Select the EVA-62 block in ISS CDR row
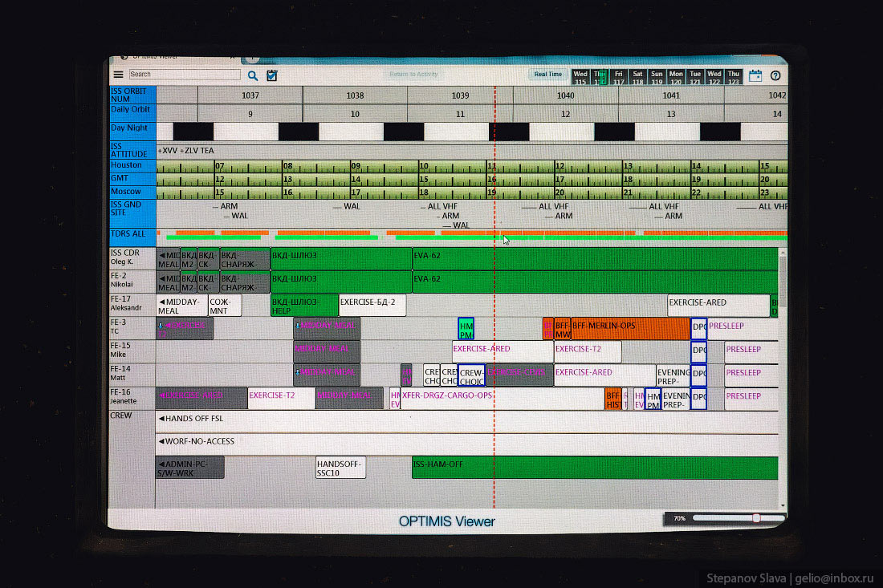The width and height of the screenshot is (883, 588). (x=594, y=258)
